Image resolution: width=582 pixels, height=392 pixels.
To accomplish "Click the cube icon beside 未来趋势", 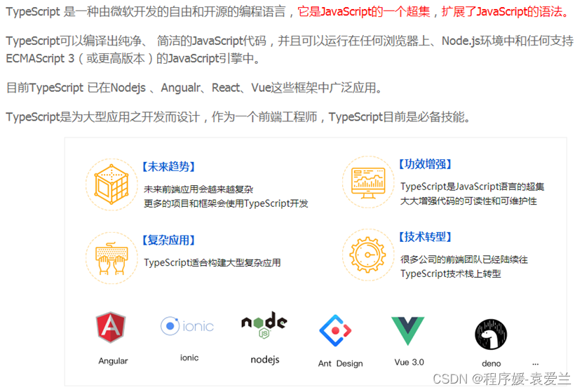I will pyautogui.click(x=111, y=184).
